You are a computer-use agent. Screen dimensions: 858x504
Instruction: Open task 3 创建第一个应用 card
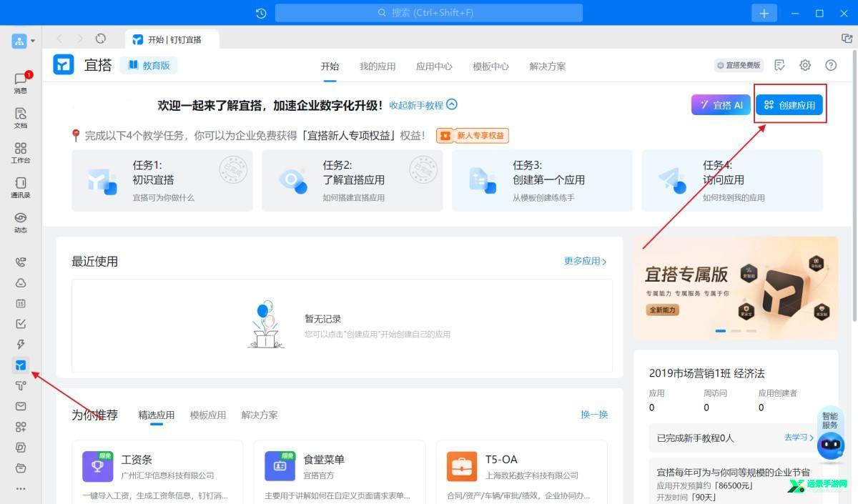point(542,181)
